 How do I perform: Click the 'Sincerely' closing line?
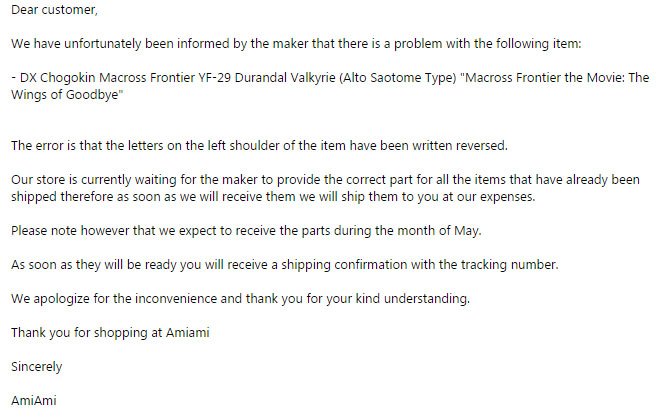36,366
